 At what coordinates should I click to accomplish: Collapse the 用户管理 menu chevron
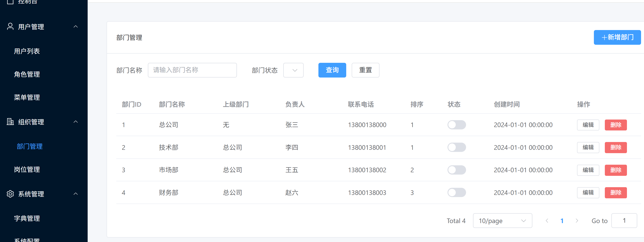(76, 26)
